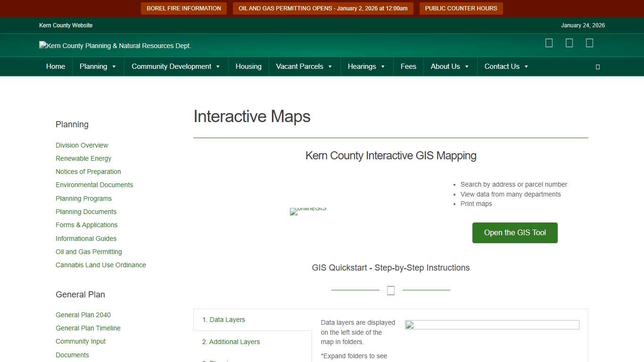644x362 pixels.
Task: Open the Oil and Gas Permitting sidebar link
Action: pyautogui.click(x=89, y=252)
